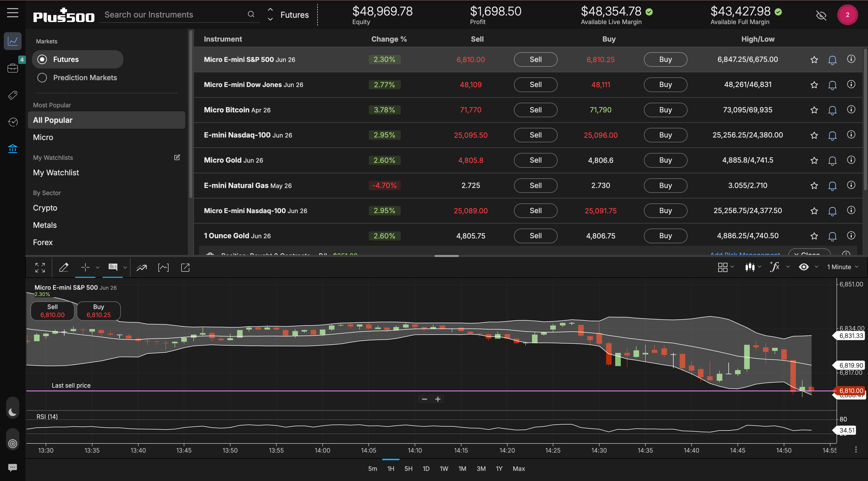Expand chart layout dropdown chevron
The image size is (868, 481).
(x=732, y=267)
